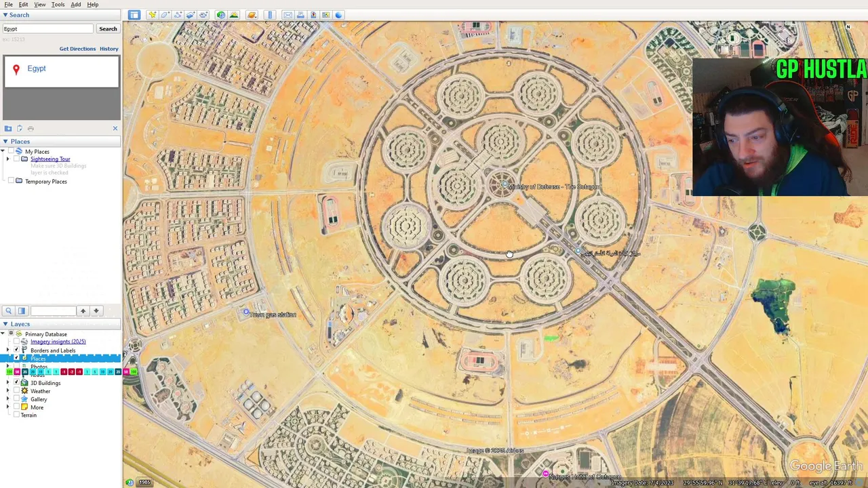
Task: Enable the Imagery insights (2025) layer
Action: [16, 342]
